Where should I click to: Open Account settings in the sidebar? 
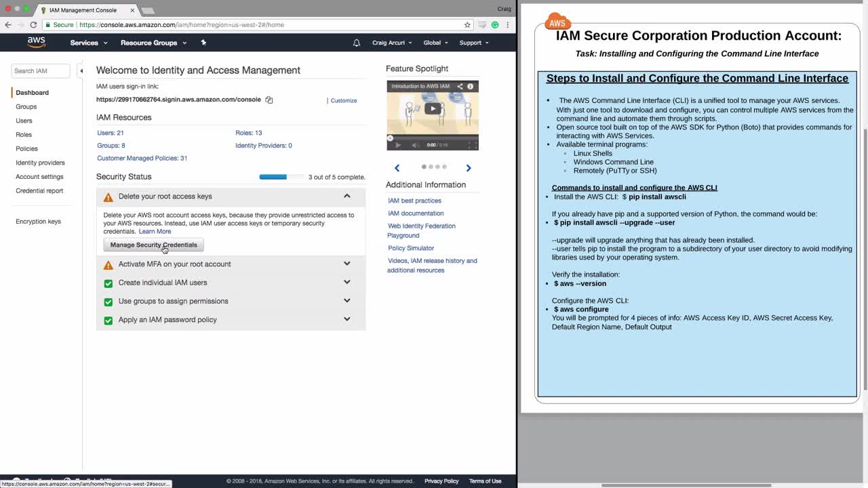[39, 177]
